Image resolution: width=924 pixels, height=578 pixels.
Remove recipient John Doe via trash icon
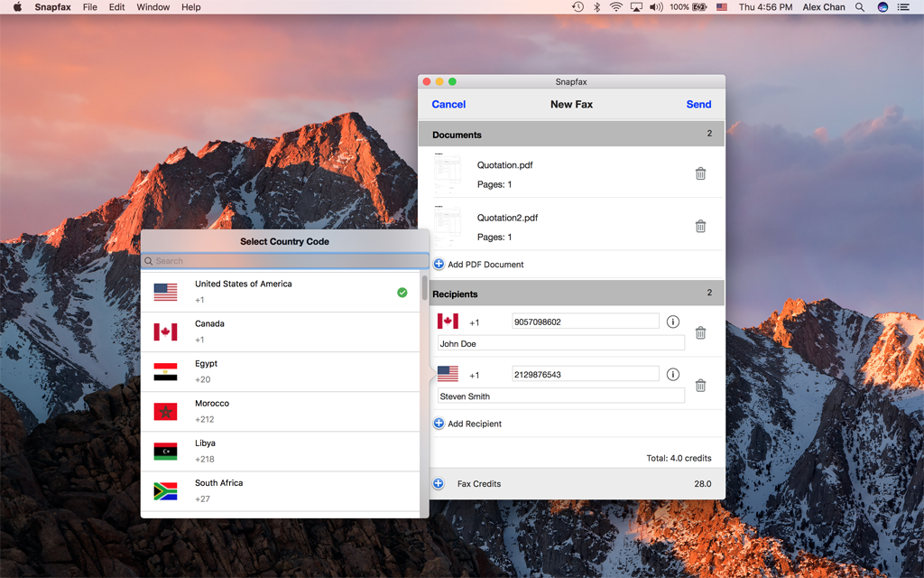[x=700, y=332]
